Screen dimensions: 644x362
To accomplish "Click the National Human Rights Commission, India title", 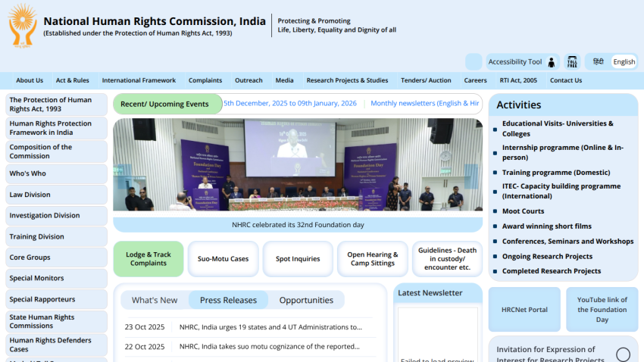I will (155, 21).
